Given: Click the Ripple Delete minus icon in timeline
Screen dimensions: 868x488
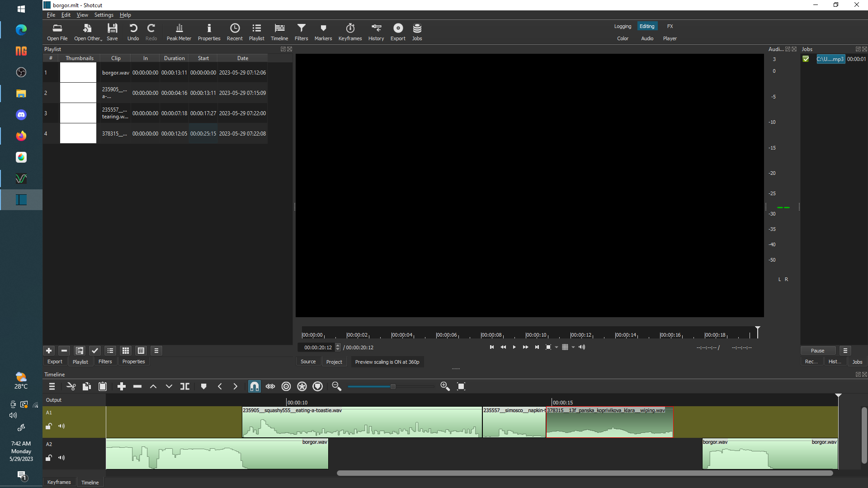Looking at the screenshot, I should point(137,386).
